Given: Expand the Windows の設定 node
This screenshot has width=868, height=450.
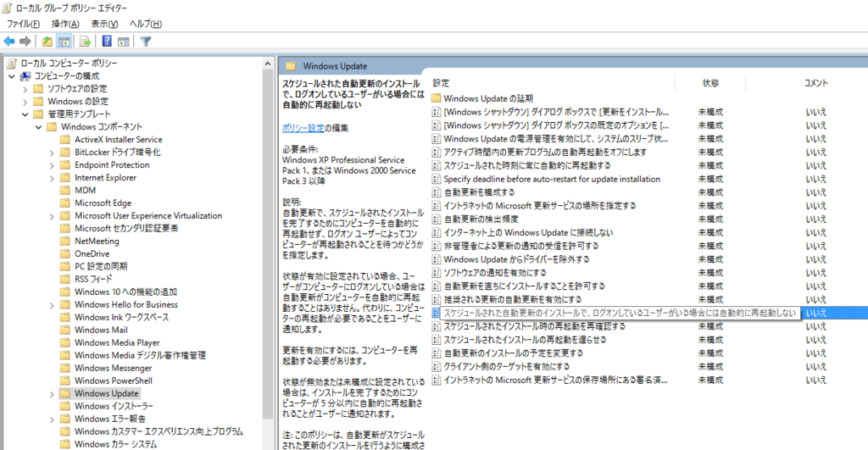Looking at the screenshot, I should click(25, 102).
